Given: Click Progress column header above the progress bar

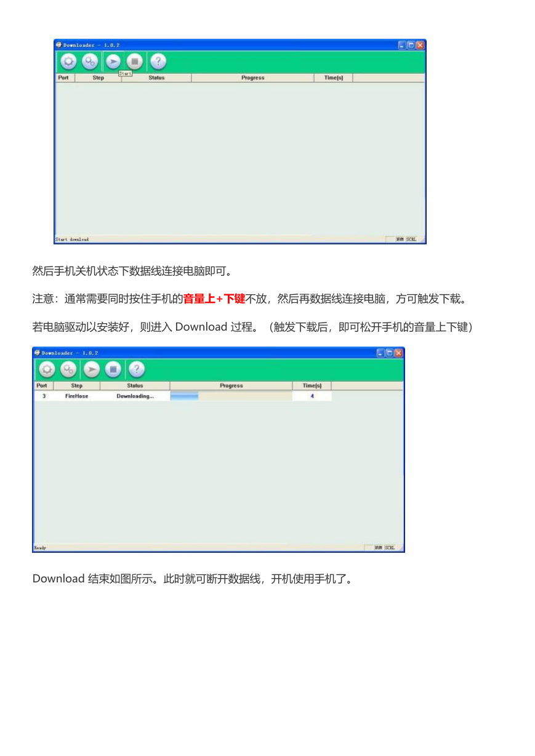Looking at the screenshot, I should [x=231, y=386].
